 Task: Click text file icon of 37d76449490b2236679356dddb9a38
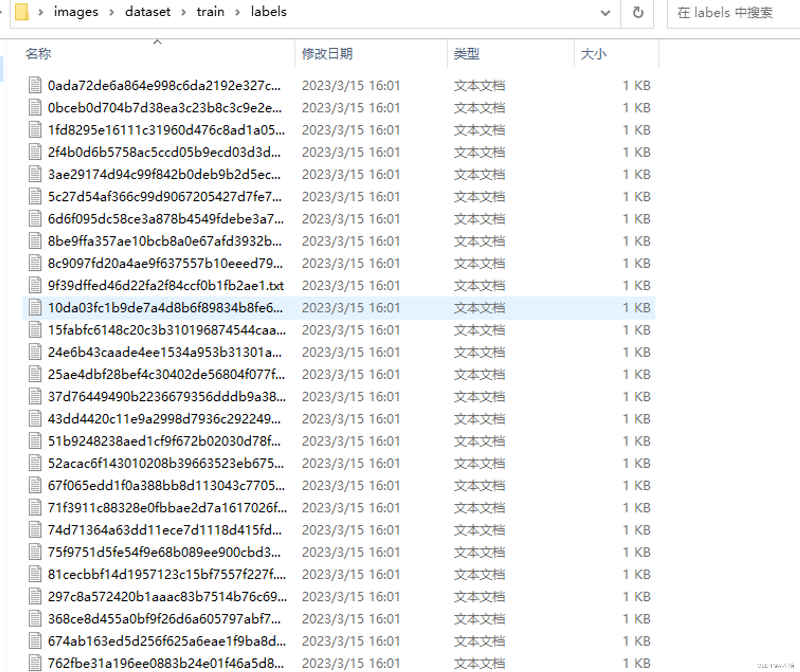tap(35, 396)
